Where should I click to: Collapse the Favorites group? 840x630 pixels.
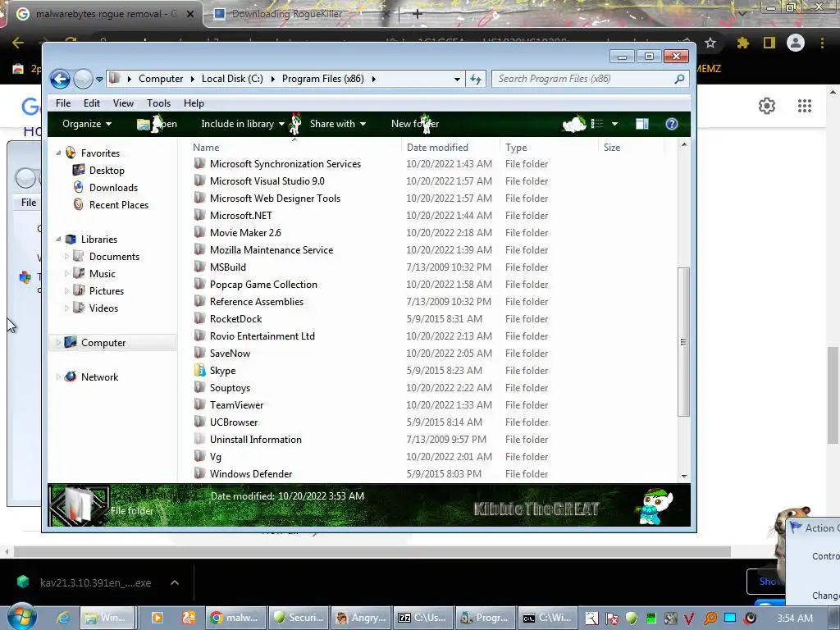pyautogui.click(x=58, y=153)
